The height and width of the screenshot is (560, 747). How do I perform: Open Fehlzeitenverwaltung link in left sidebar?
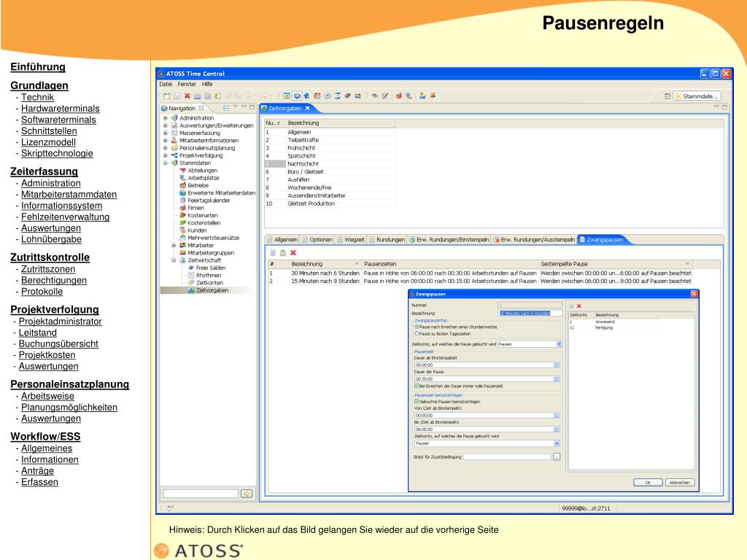[65, 217]
